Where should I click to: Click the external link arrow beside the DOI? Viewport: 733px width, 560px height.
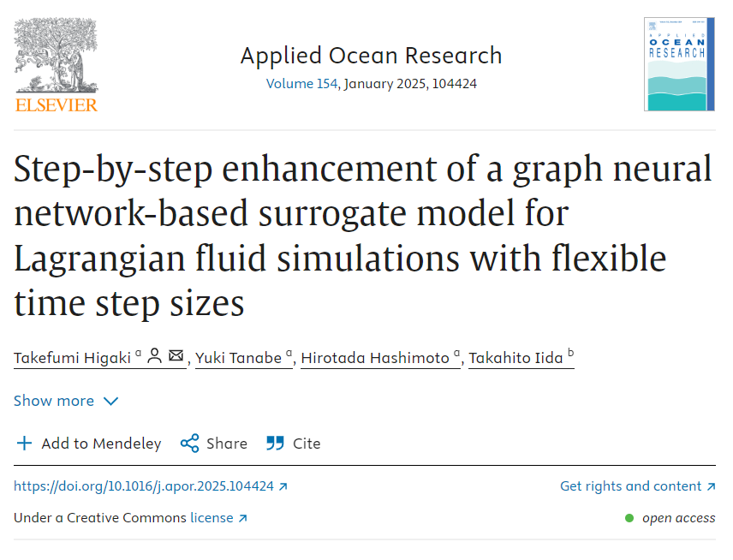tap(281, 486)
